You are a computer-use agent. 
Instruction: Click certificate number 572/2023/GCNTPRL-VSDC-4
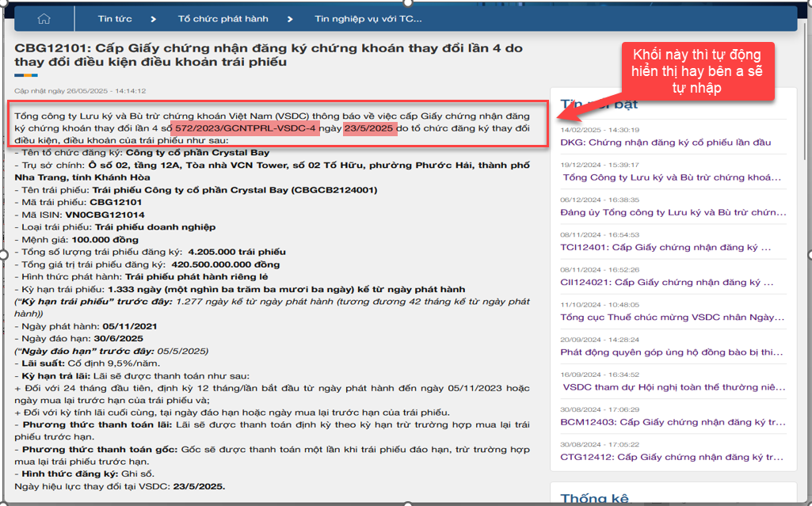tap(245, 128)
